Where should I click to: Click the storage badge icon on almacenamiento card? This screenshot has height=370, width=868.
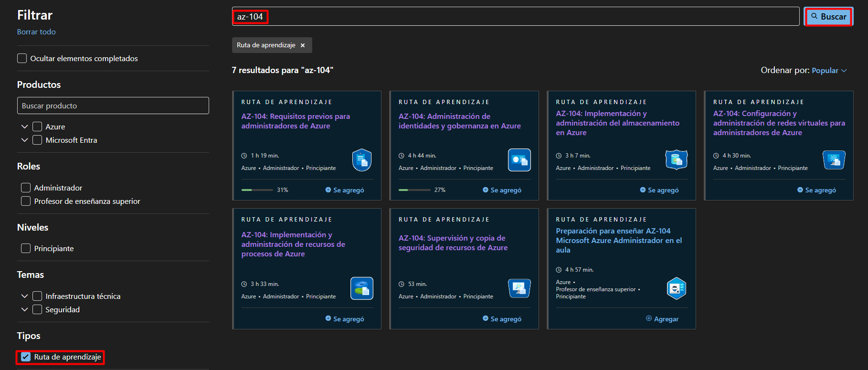[x=676, y=159]
